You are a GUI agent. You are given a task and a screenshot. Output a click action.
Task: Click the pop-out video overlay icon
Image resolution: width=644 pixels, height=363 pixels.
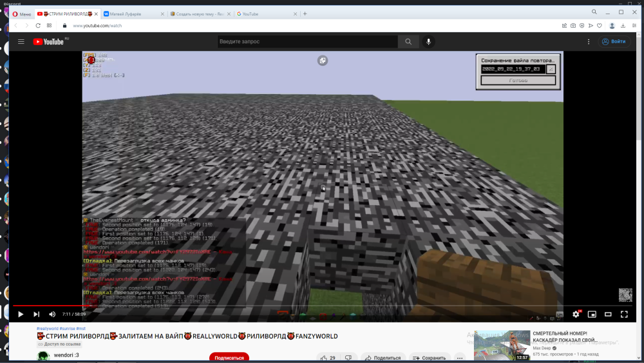point(323,61)
